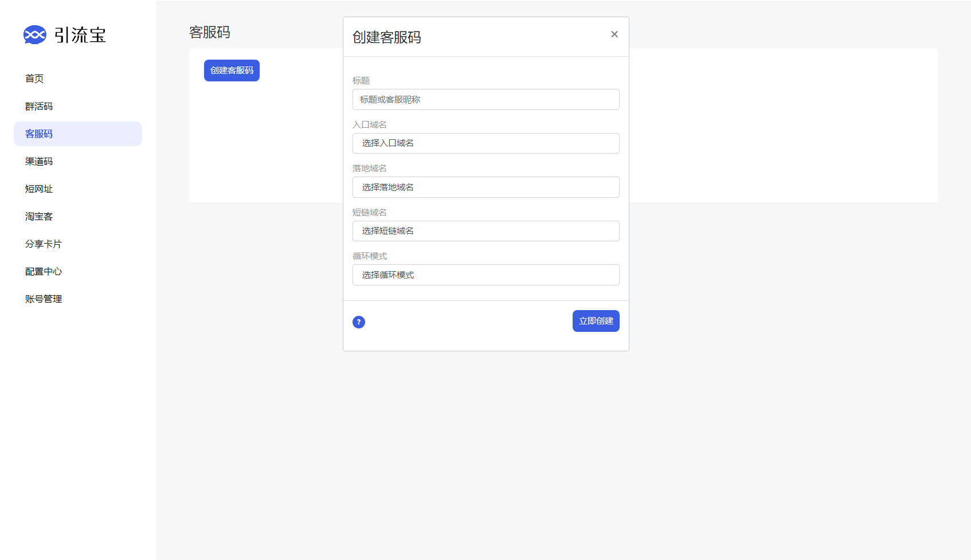Open the 短链域名 selection dropdown
The width and height of the screenshot is (971, 560).
485,231
